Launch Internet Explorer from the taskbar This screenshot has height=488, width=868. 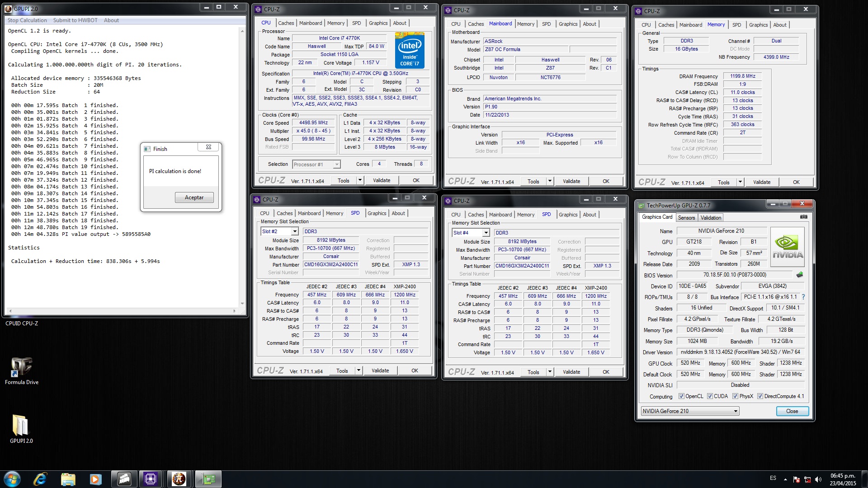(40, 479)
